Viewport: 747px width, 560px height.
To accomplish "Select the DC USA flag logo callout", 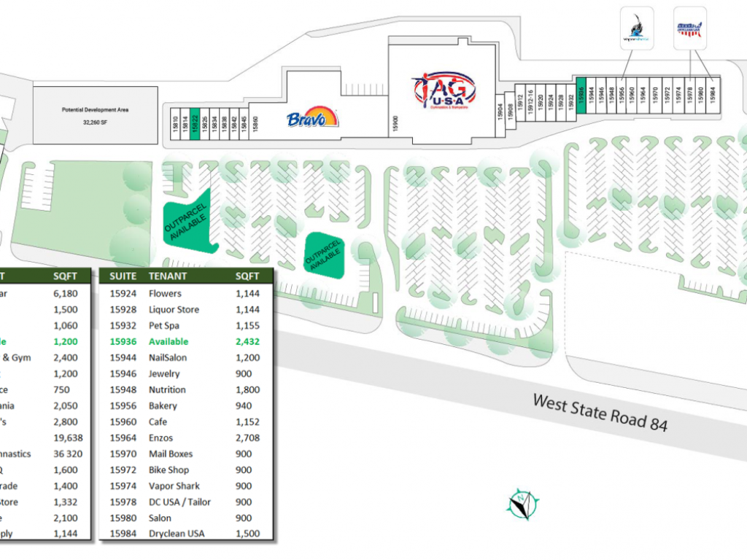I will pos(689,28).
